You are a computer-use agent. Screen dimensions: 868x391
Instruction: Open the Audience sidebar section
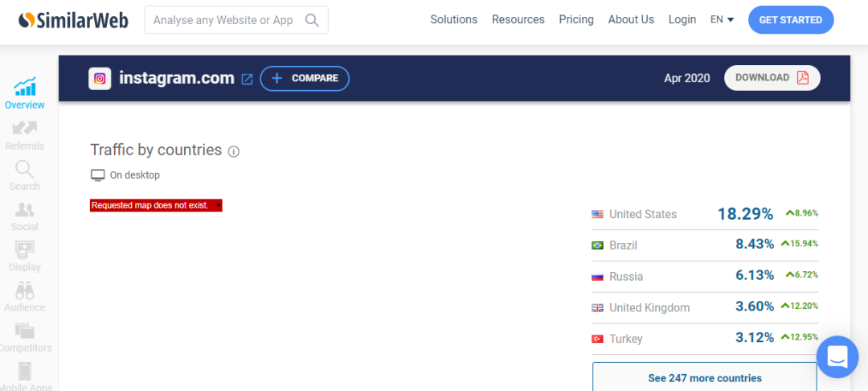coord(25,297)
